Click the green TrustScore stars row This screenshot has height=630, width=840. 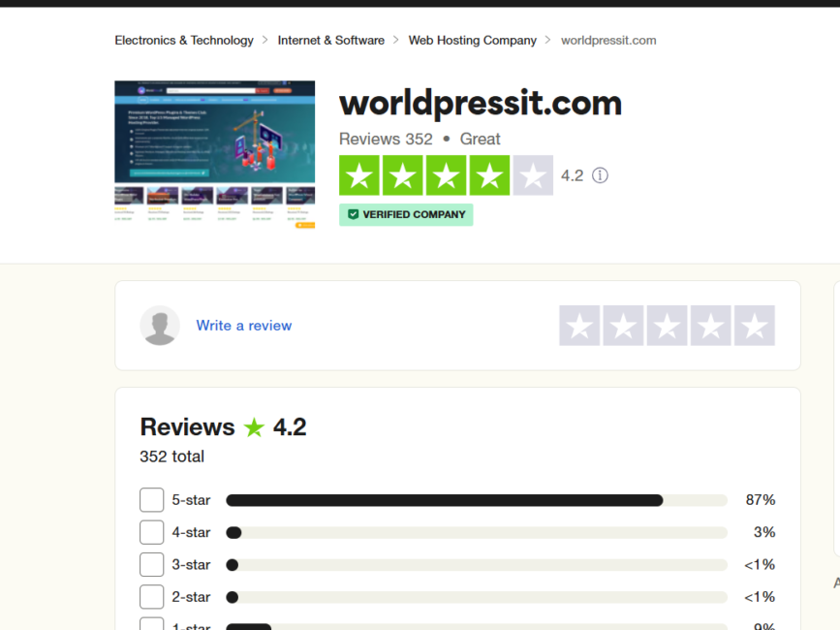coord(446,175)
